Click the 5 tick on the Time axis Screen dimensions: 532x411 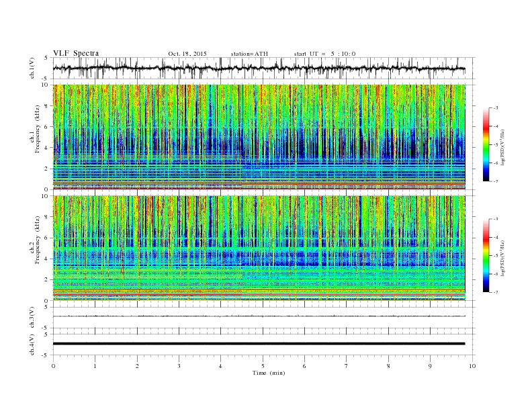point(263,366)
